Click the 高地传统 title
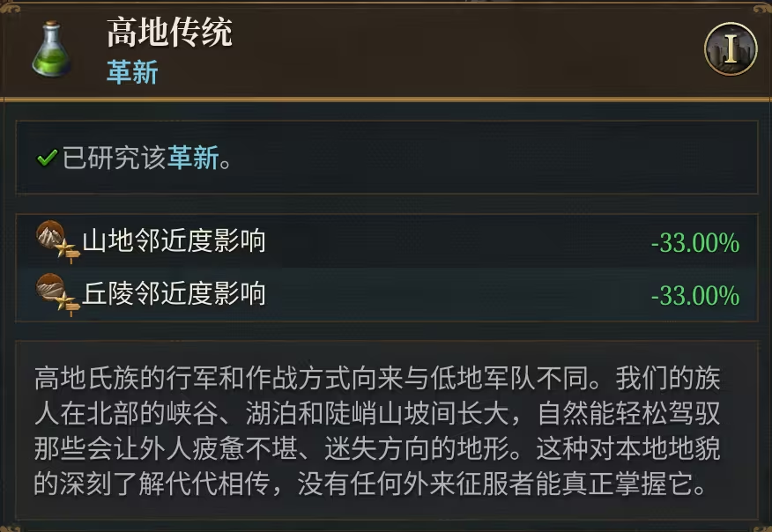Image resolution: width=772 pixels, height=532 pixels. coord(169,33)
